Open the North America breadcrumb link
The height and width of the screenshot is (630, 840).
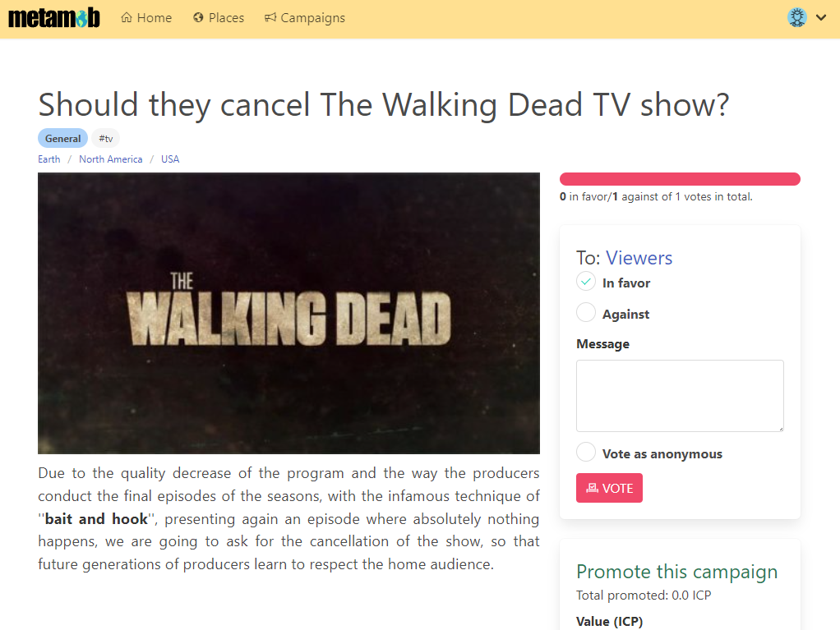click(110, 159)
